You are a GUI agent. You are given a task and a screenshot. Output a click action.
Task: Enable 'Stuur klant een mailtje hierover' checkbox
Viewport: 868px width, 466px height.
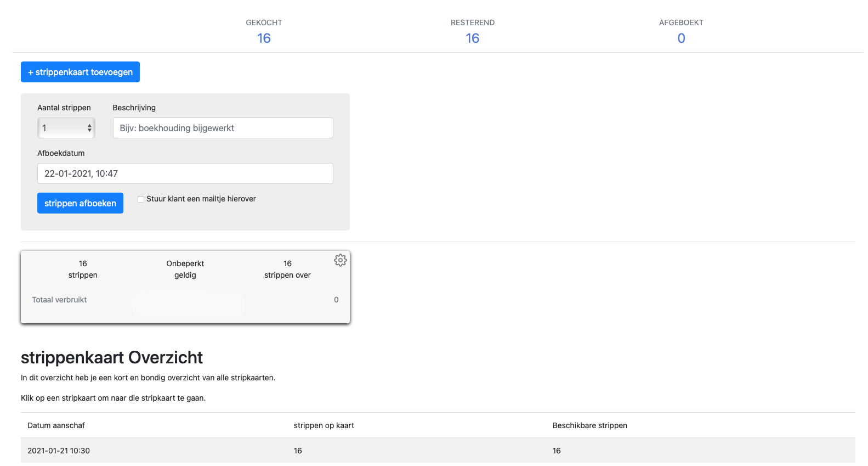coord(141,199)
